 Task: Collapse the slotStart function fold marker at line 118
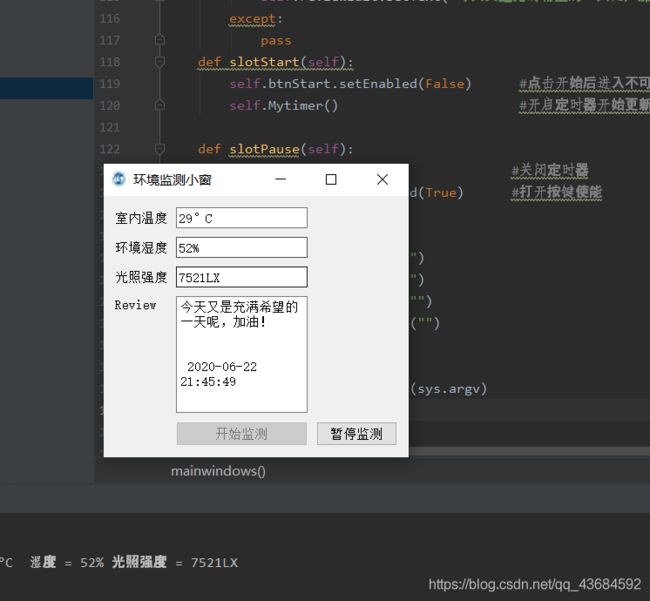coord(160,62)
